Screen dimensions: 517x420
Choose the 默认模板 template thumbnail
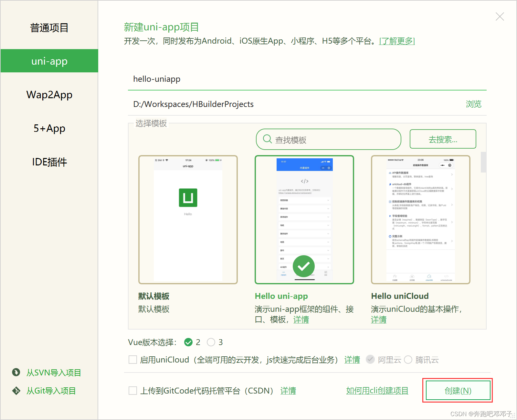pyautogui.click(x=188, y=220)
